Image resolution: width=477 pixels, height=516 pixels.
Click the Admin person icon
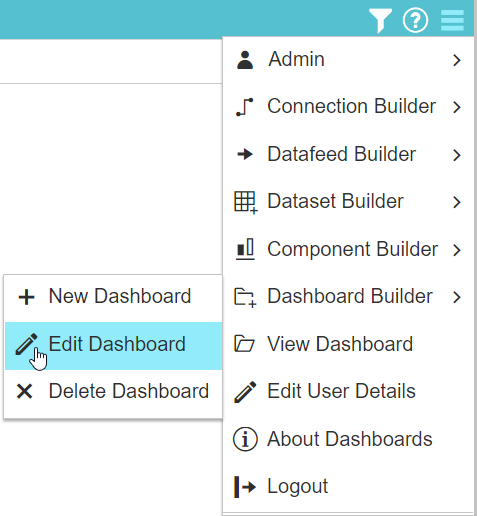pos(245,60)
